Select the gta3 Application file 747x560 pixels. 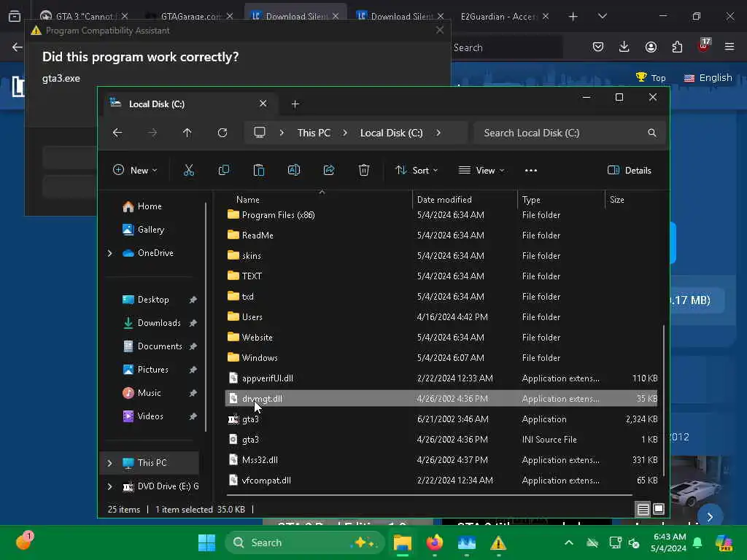tap(441, 419)
